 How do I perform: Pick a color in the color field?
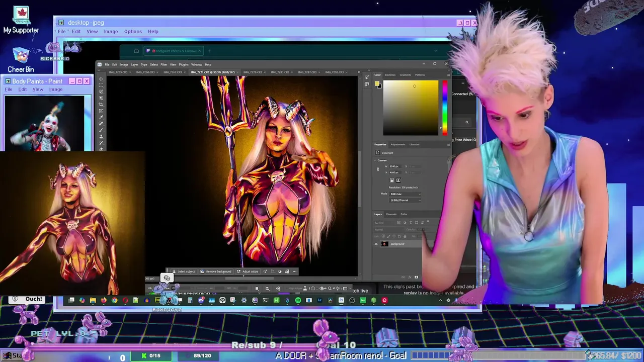point(411,108)
